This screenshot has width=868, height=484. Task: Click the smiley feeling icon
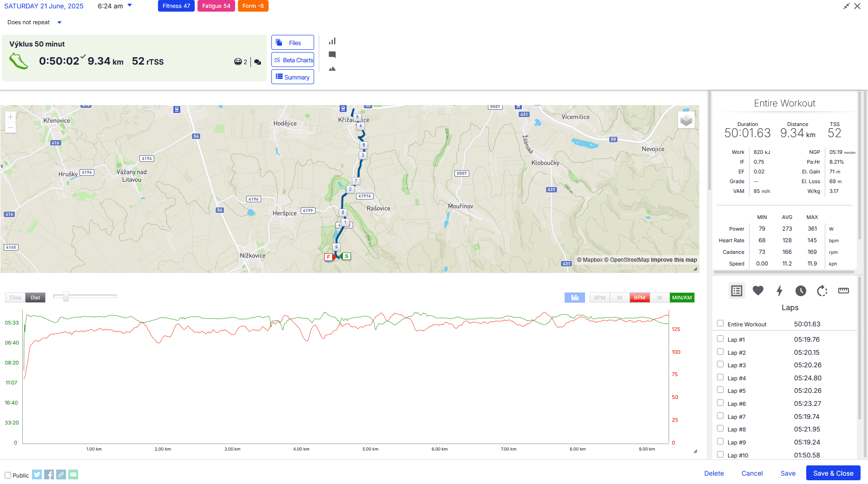click(238, 62)
